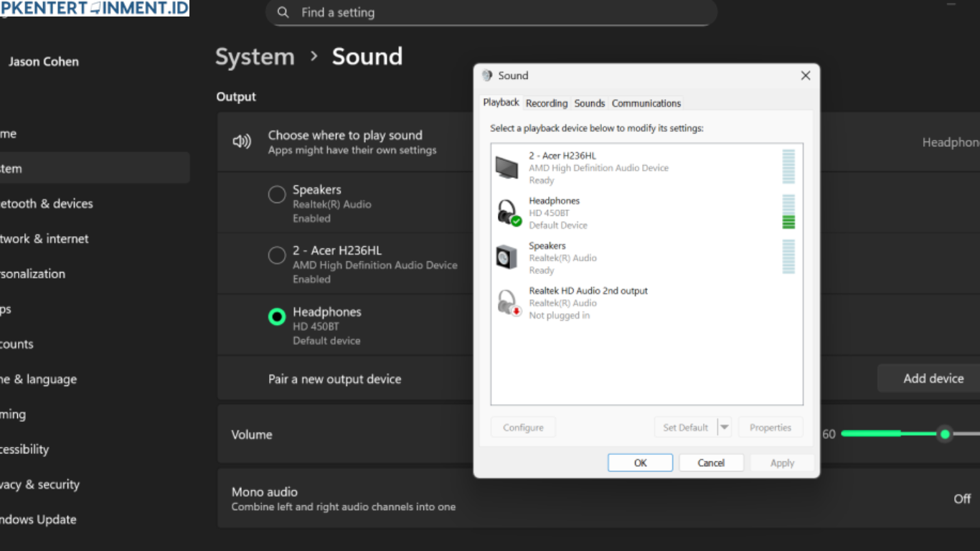980x551 pixels.
Task: Click the Realtek HD Audio 2nd output icon
Action: pos(508,301)
